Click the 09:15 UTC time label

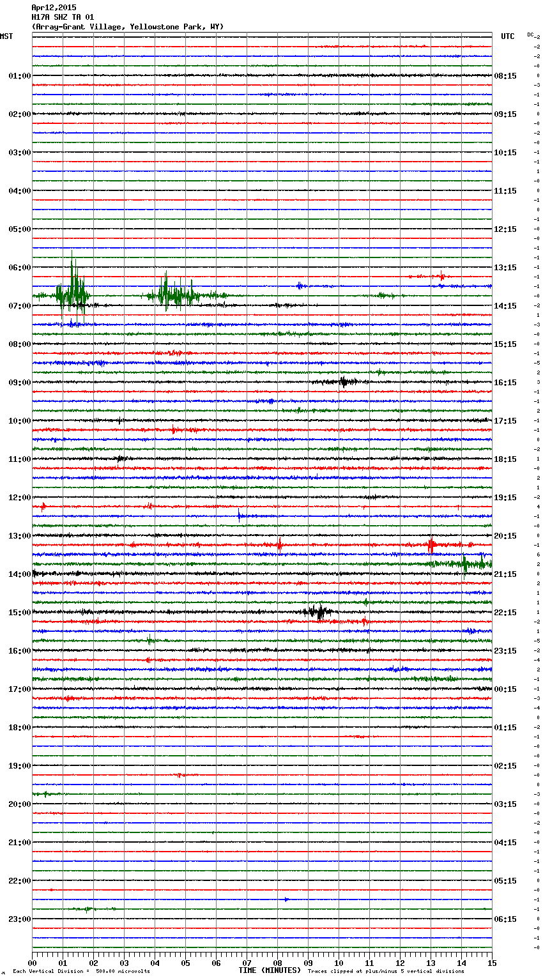[x=505, y=114]
